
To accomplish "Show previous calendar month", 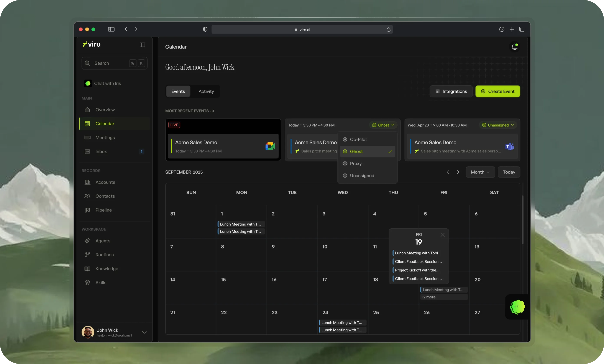I will point(448,172).
